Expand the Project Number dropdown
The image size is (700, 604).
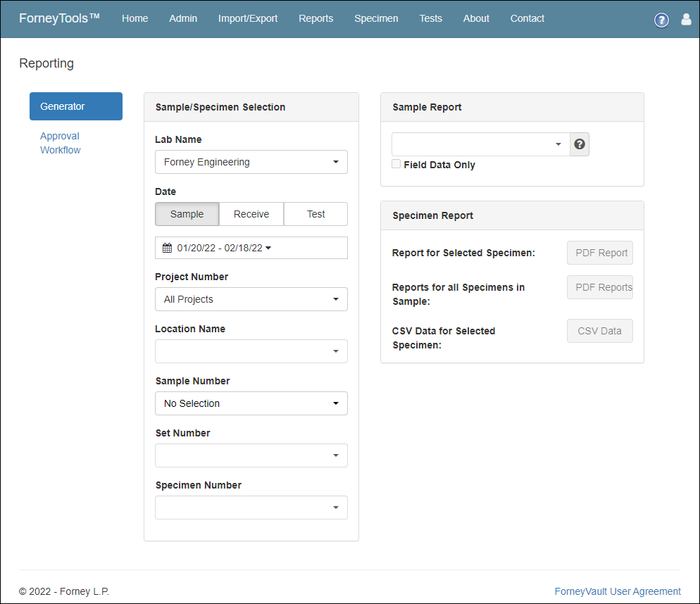tap(251, 299)
